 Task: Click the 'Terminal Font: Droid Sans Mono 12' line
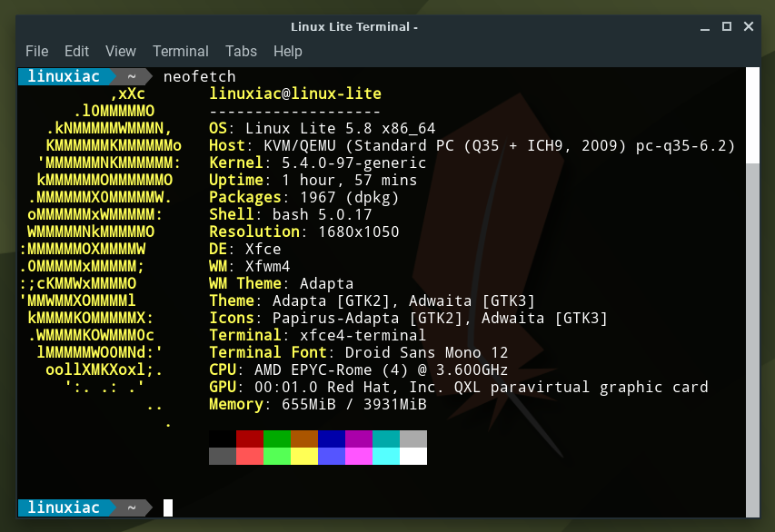point(358,352)
